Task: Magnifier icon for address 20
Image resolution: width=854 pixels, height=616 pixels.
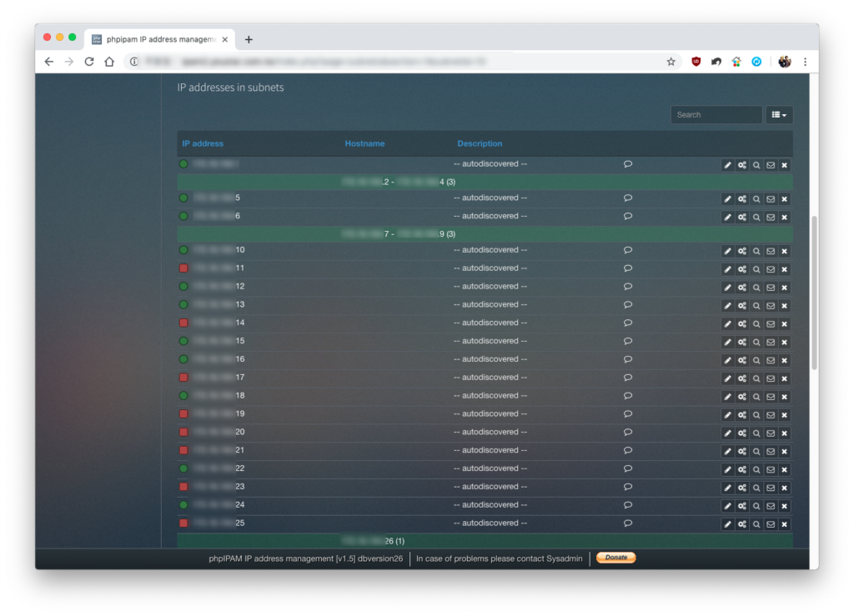Action: [756, 433]
